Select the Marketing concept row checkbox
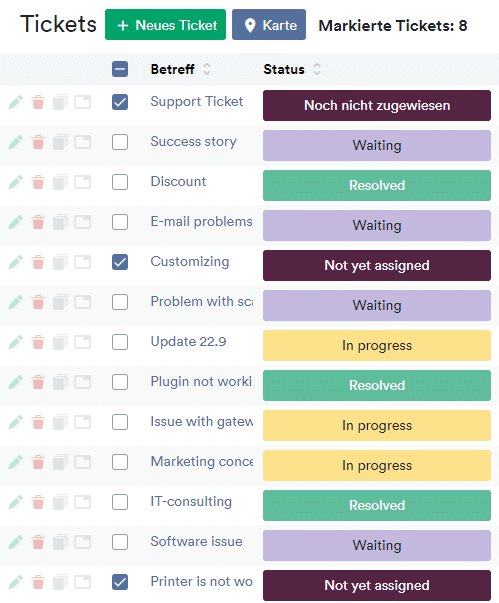This screenshot has width=499, height=603. click(120, 462)
